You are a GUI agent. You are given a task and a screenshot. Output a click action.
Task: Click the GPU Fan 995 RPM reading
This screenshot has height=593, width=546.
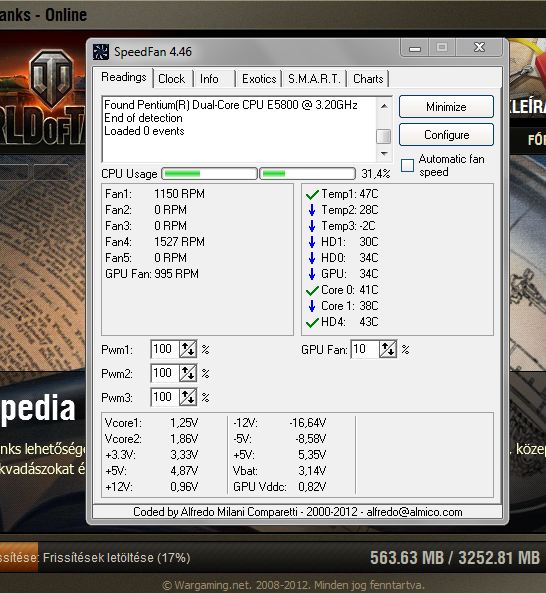pos(152,274)
